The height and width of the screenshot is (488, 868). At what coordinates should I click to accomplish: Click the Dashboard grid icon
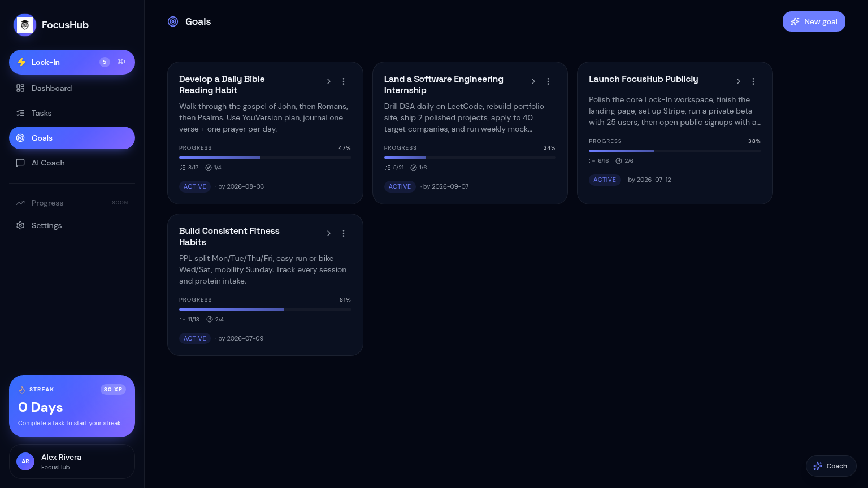[20, 88]
